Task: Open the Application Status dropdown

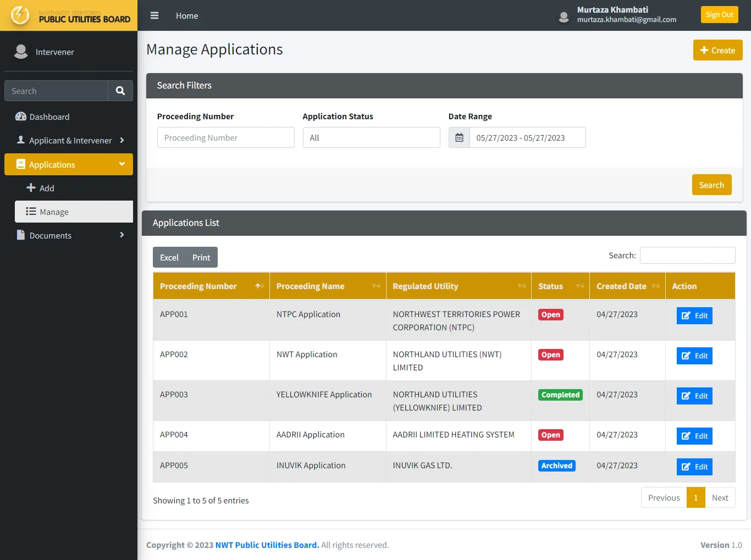Action: pos(371,137)
